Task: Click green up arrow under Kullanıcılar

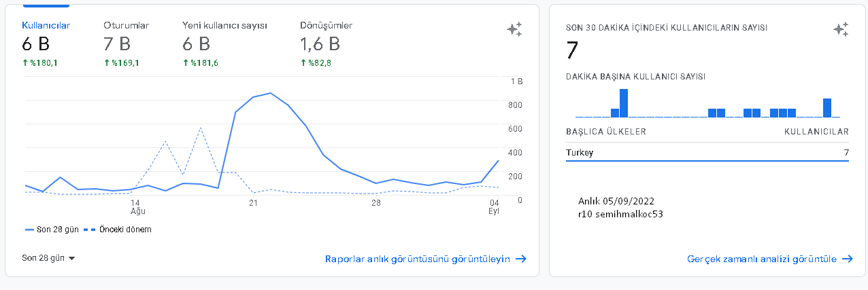Action: pyautogui.click(x=24, y=63)
